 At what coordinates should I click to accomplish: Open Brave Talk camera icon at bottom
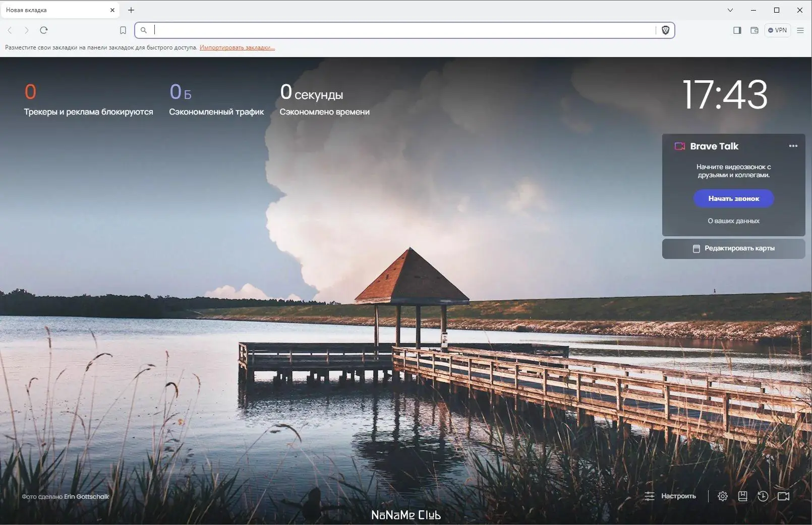(783, 496)
